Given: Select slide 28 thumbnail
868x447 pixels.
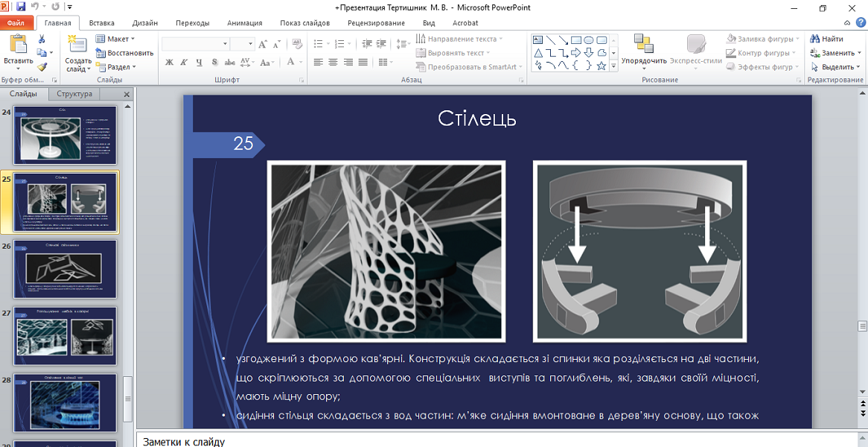Looking at the screenshot, I should point(65,403).
